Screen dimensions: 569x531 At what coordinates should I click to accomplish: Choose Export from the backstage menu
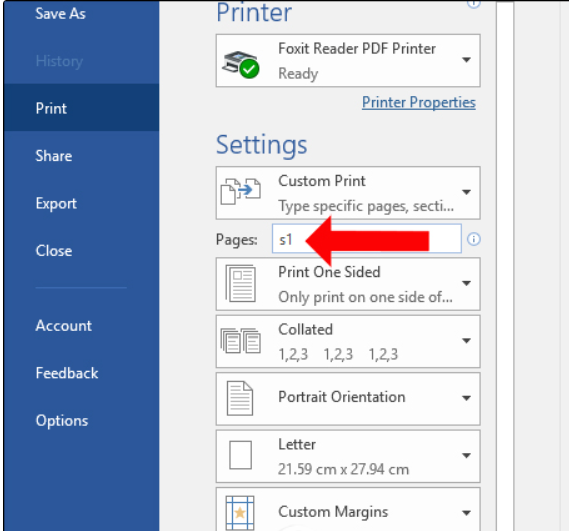click(56, 204)
